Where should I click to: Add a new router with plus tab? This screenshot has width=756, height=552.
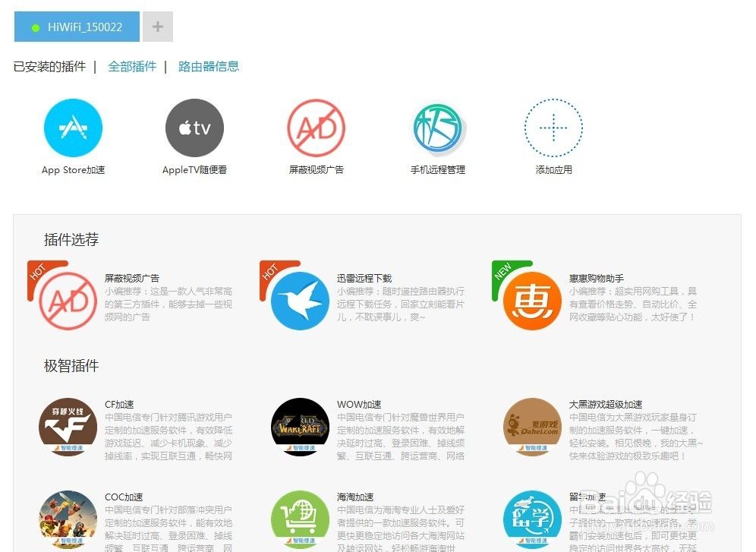(158, 27)
